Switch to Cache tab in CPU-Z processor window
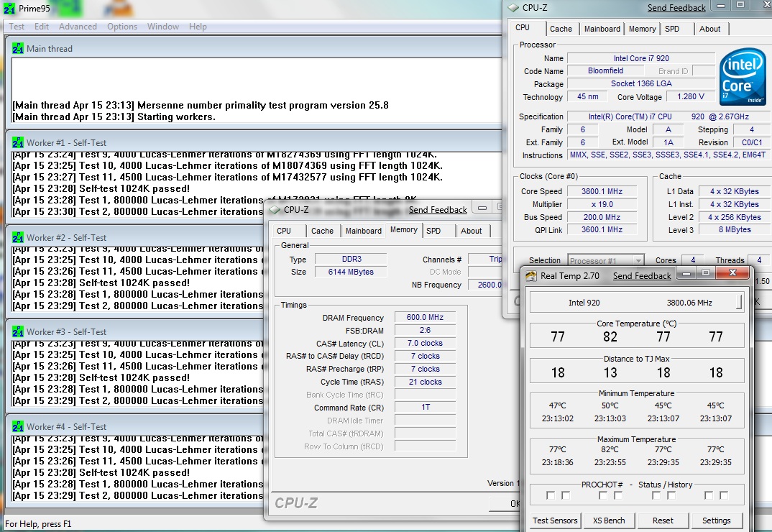This screenshot has width=772, height=532. coord(561,29)
